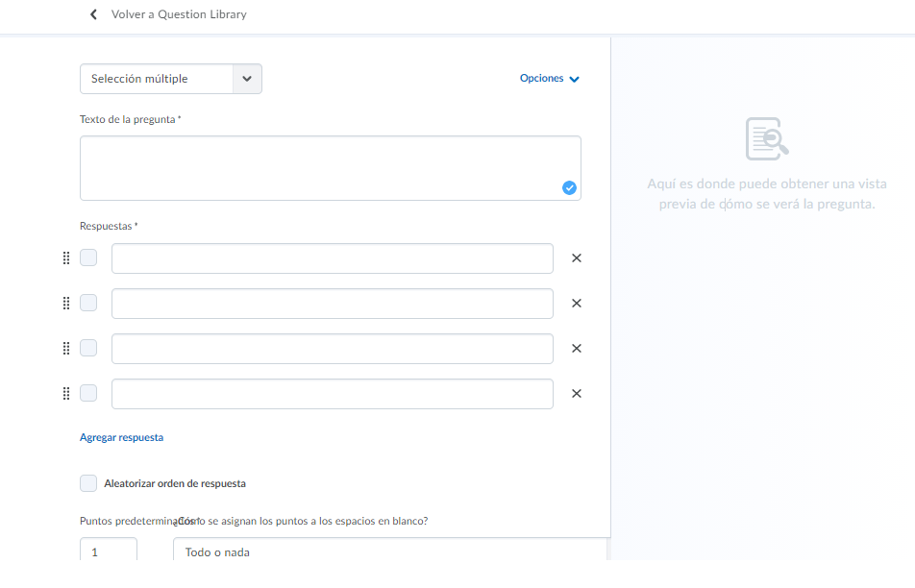The width and height of the screenshot is (915, 588).
Task: Focus the default points field showing 1
Action: pyautogui.click(x=108, y=551)
